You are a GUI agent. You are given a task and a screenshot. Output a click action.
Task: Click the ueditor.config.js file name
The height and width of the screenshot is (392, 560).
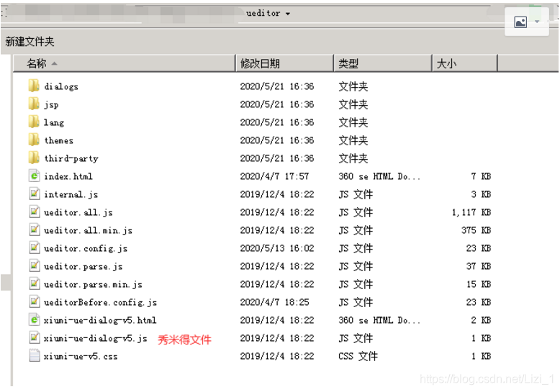[x=86, y=248]
